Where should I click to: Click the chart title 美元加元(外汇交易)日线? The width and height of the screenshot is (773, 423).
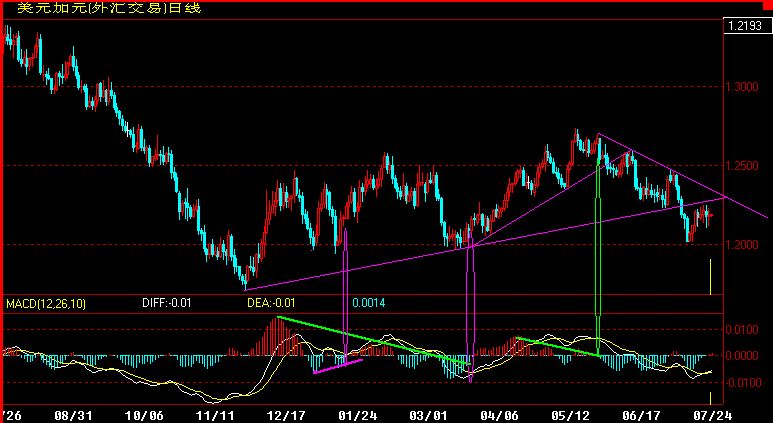tap(109, 8)
